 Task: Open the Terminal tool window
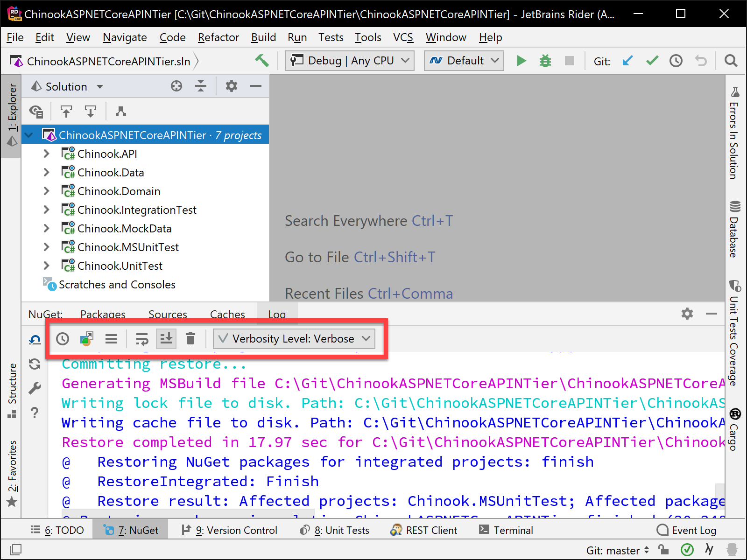[x=506, y=530]
